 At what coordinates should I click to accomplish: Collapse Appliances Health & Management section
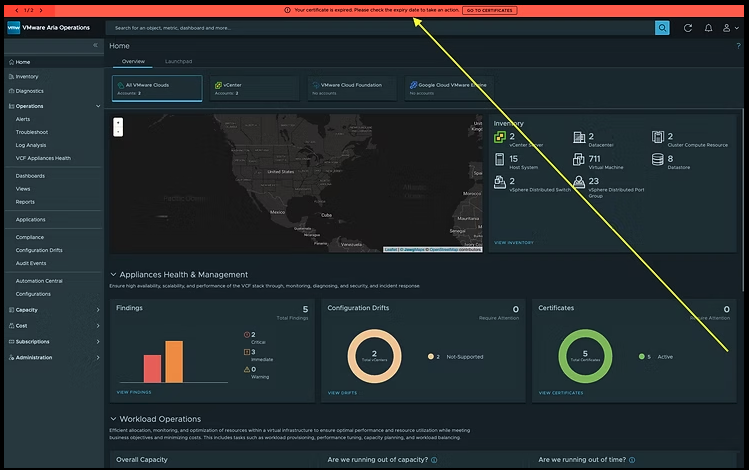click(x=113, y=275)
